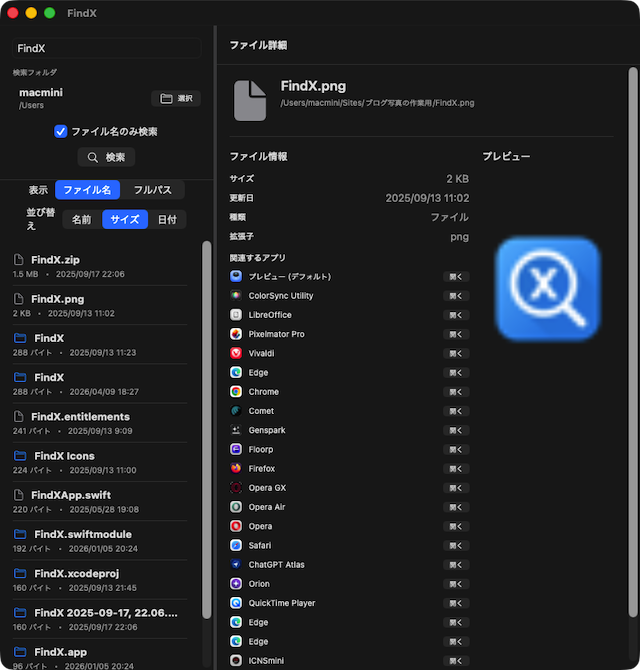Click the Pixelmator Pro app icon
Screen dimensions: 640x670
tap(236, 334)
